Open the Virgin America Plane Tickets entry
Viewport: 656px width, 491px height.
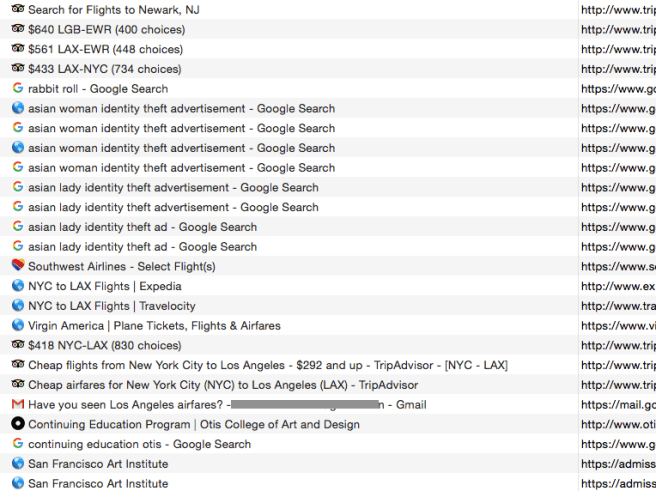[154, 325]
